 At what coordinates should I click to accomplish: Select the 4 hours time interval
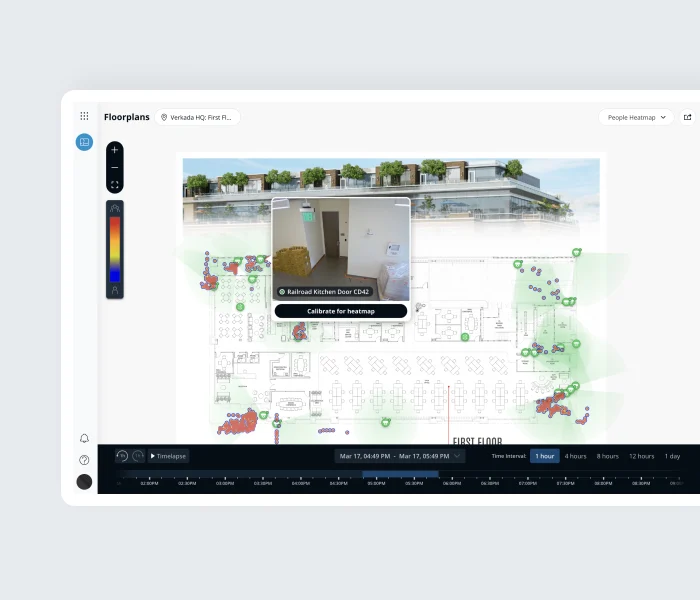[x=575, y=456]
